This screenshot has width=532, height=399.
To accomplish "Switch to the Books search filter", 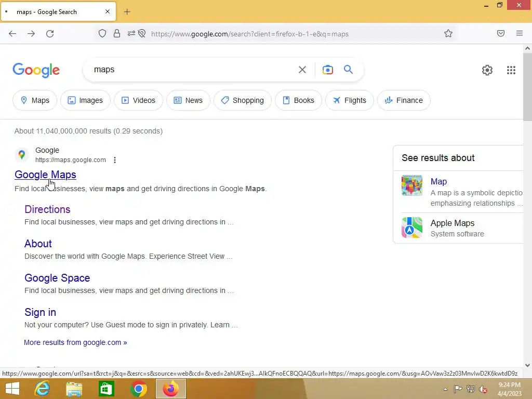I will (x=298, y=100).
